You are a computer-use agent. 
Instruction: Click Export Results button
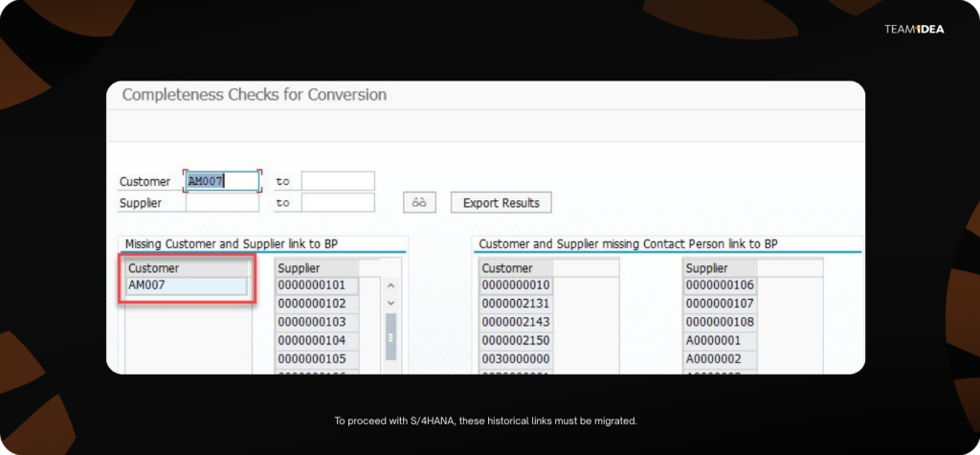[x=501, y=203]
